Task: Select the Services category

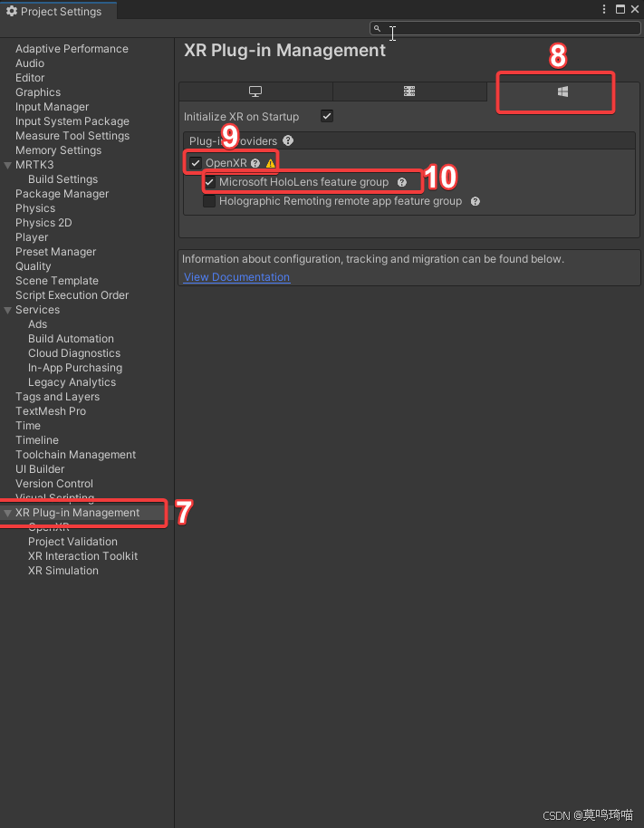Action: [x=37, y=310]
